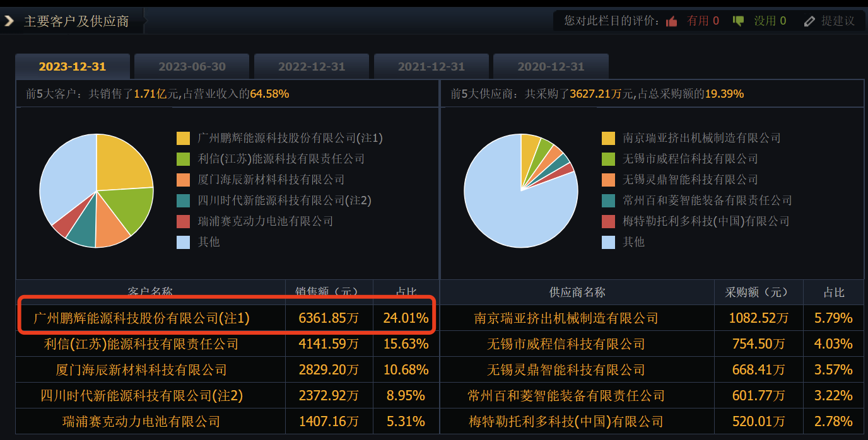Click the percentage cell 3.57%
The width and height of the screenshot is (868, 440).
pos(833,370)
